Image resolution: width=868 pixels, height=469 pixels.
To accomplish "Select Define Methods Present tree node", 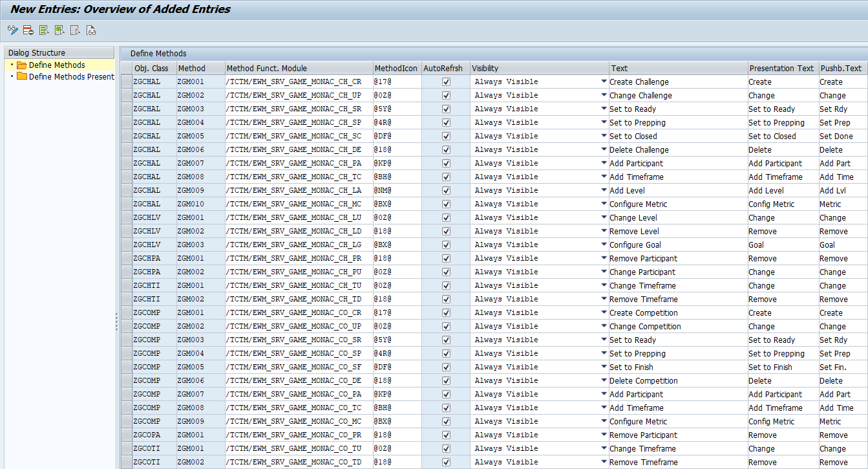I will 71,77.
